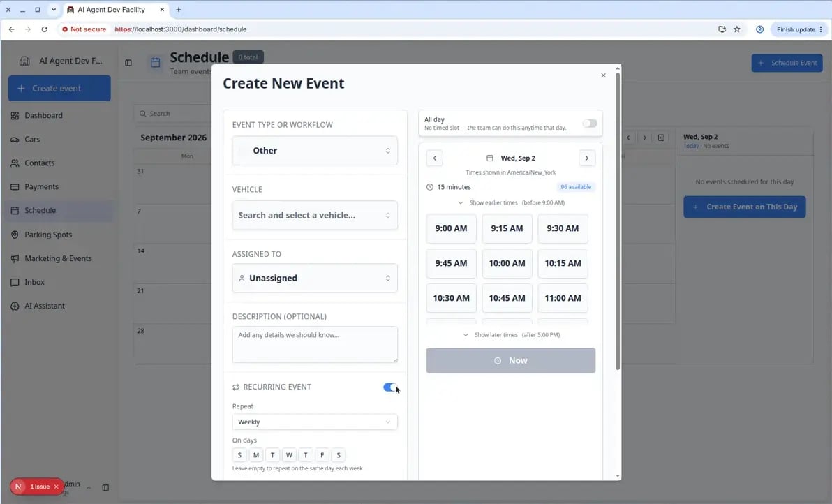
Task: Expand the admin user menu chevron
Action: click(89, 488)
